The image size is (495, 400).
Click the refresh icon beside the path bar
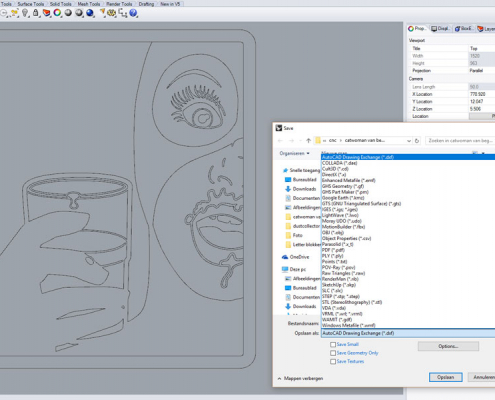coord(417,141)
